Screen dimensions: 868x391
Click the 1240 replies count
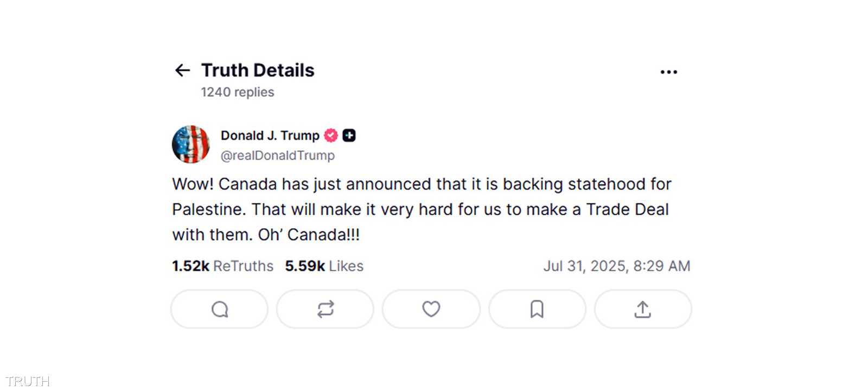(237, 92)
